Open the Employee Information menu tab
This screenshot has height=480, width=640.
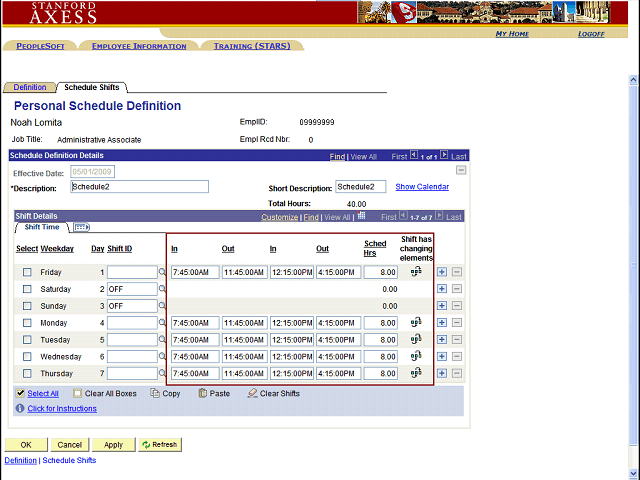139,46
